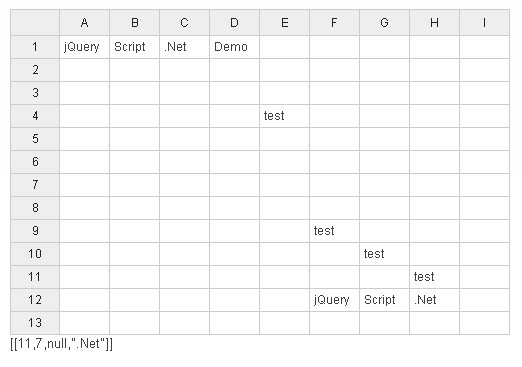Image resolution: width=522 pixels, height=367 pixels.
Task: Click cell D1 containing Demo
Action: point(235,47)
